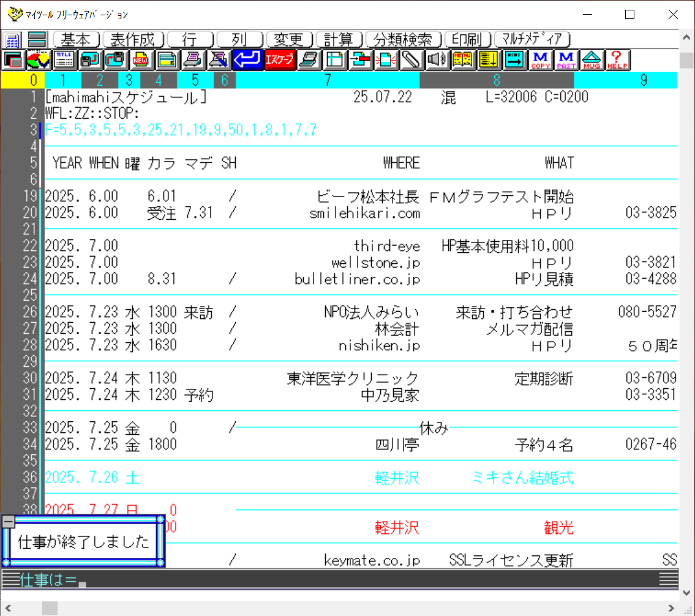The height and width of the screenshot is (616, 695).
Task: Collapse the 仕事が終了しました message box
Action: 8,521
